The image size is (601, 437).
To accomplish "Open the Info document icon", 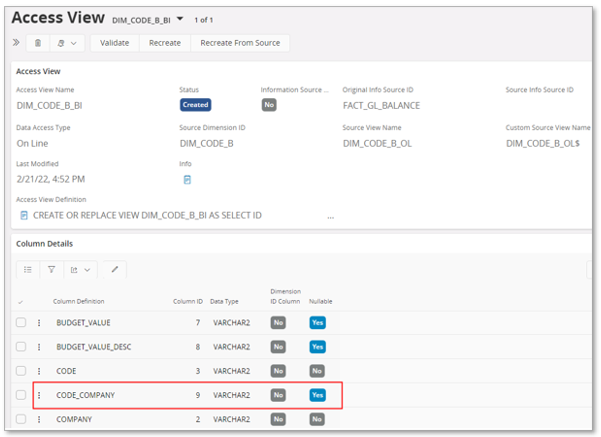I will (x=187, y=180).
